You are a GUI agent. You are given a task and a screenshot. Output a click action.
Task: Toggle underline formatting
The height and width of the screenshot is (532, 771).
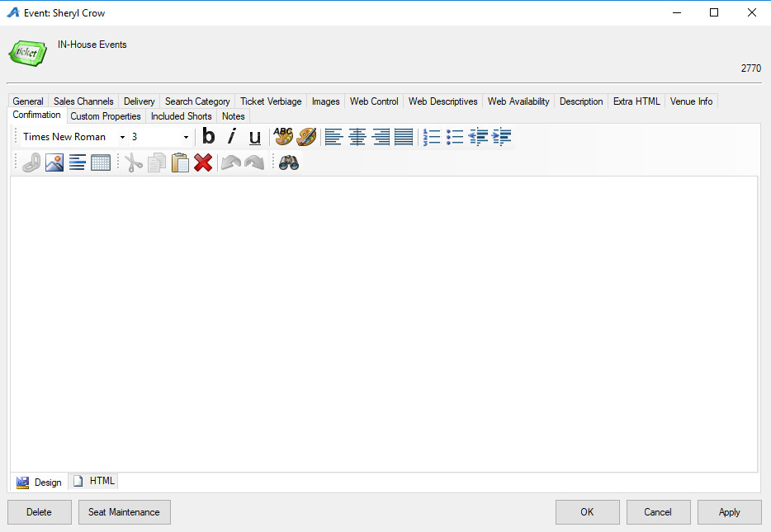click(x=255, y=137)
